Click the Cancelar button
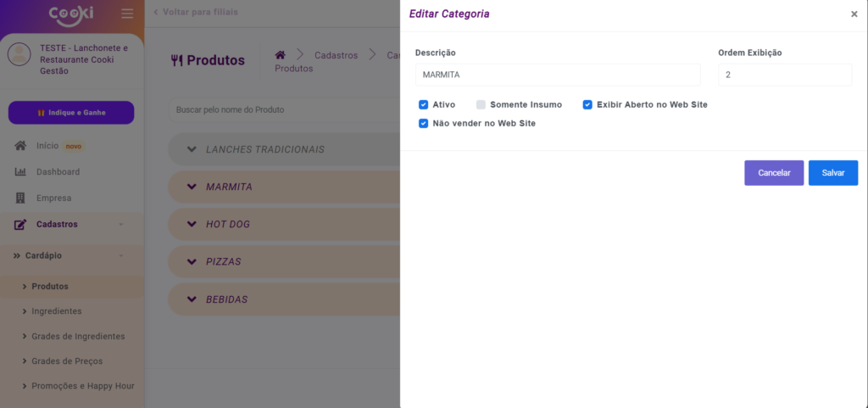 coord(773,173)
